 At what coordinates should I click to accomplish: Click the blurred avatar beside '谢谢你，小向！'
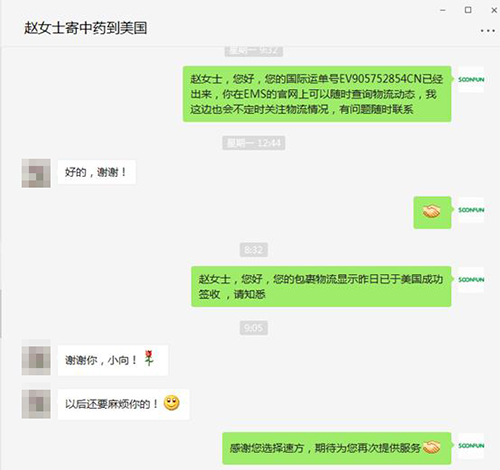pyautogui.click(x=36, y=360)
